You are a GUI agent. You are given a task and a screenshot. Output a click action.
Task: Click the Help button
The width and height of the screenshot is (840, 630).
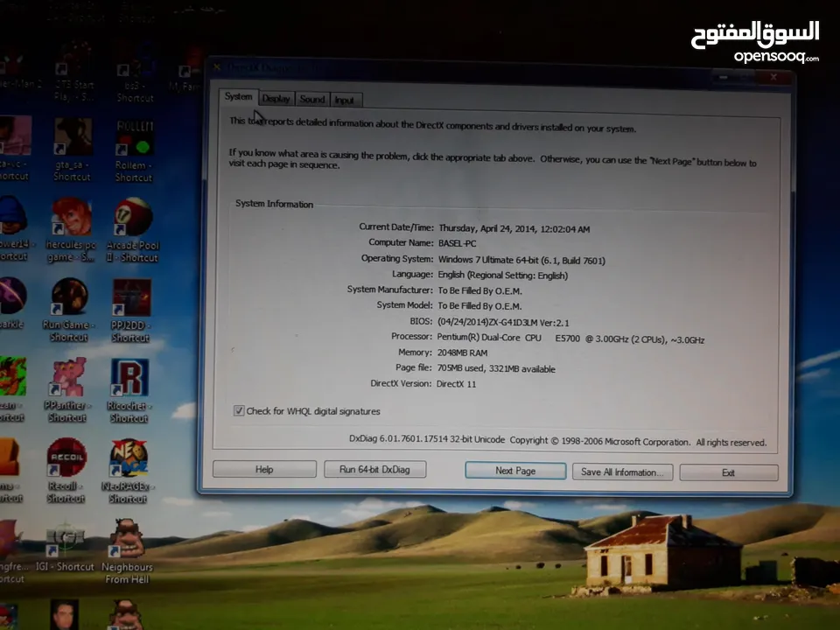coord(264,469)
